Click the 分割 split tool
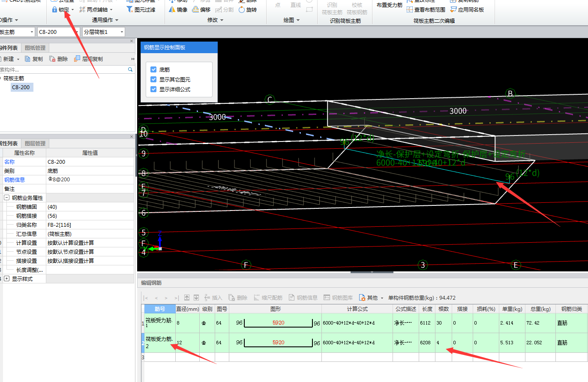 (x=224, y=9)
